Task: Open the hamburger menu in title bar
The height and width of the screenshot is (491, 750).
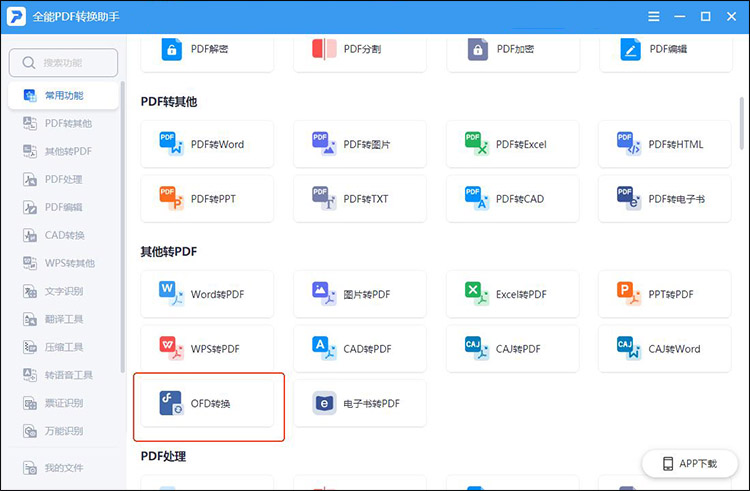Action: (653, 16)
